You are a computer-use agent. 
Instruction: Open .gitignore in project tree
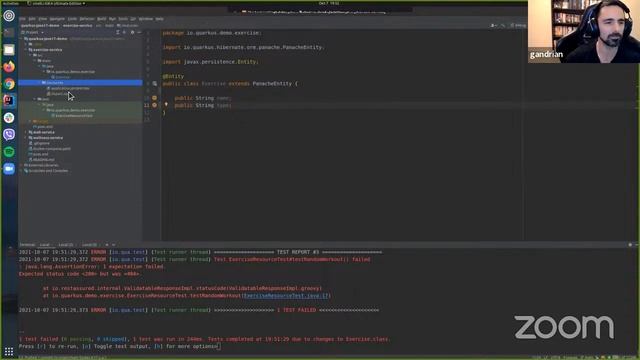[x=41, y=143]
